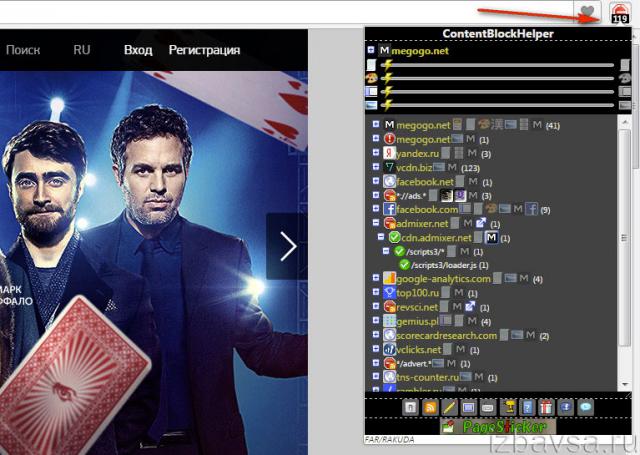Toggle block icon on admixer.net row

pos(390,223)
